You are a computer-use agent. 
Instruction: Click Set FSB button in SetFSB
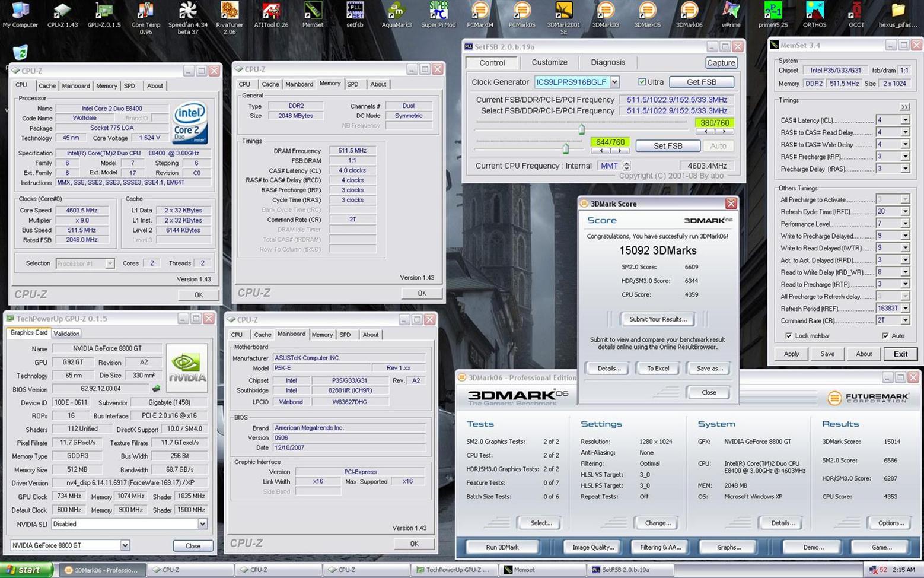coord(668,145)
